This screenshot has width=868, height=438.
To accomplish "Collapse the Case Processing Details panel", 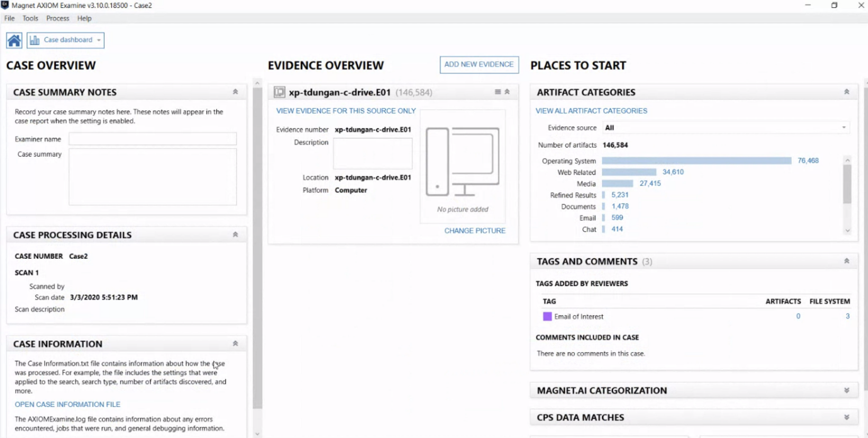I will click(235, 235).
